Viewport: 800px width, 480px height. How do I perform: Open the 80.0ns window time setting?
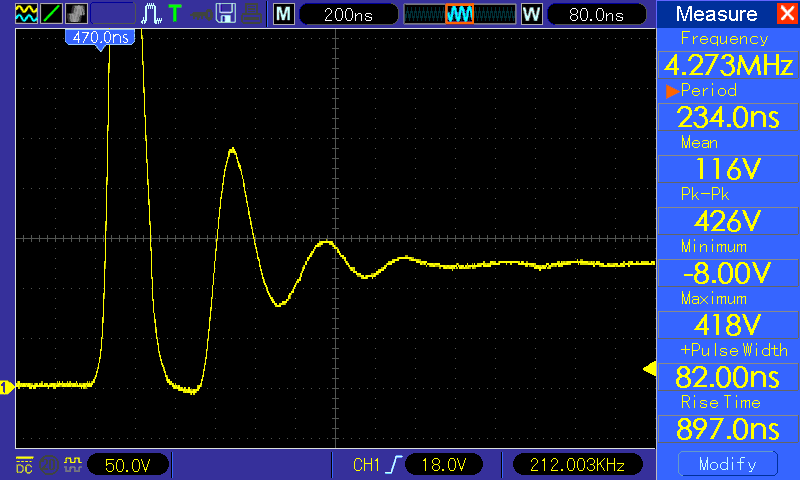596,14
